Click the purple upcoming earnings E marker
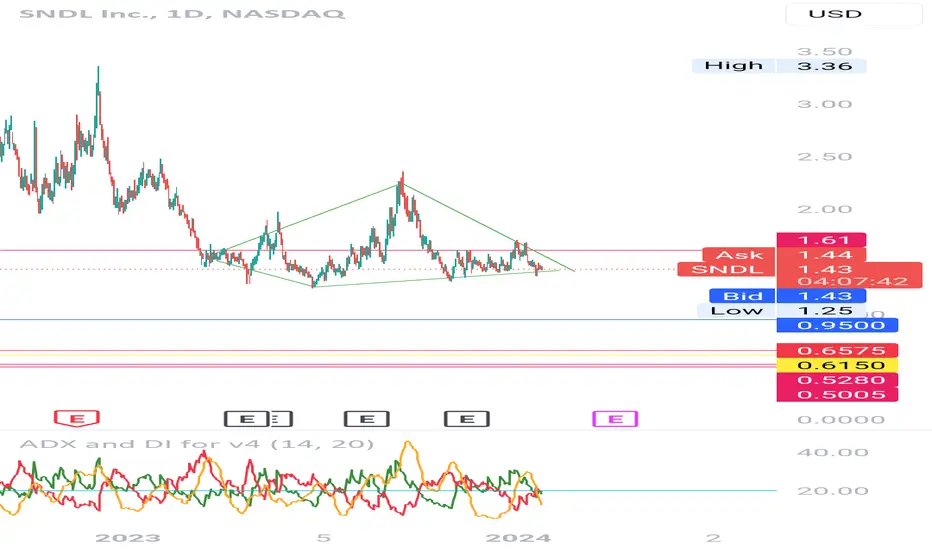This screenshot has width=932, height=550. click(615, 419)
